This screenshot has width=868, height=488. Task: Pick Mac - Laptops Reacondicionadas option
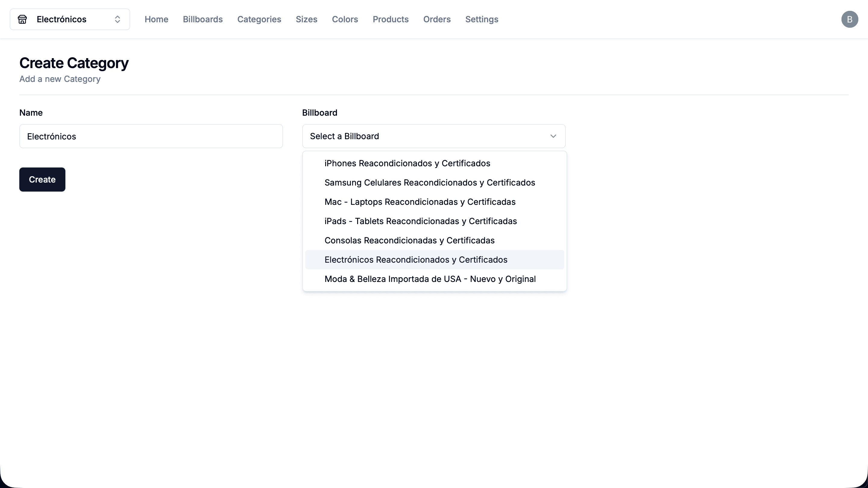pyautogui.click(x=420, y=202)
